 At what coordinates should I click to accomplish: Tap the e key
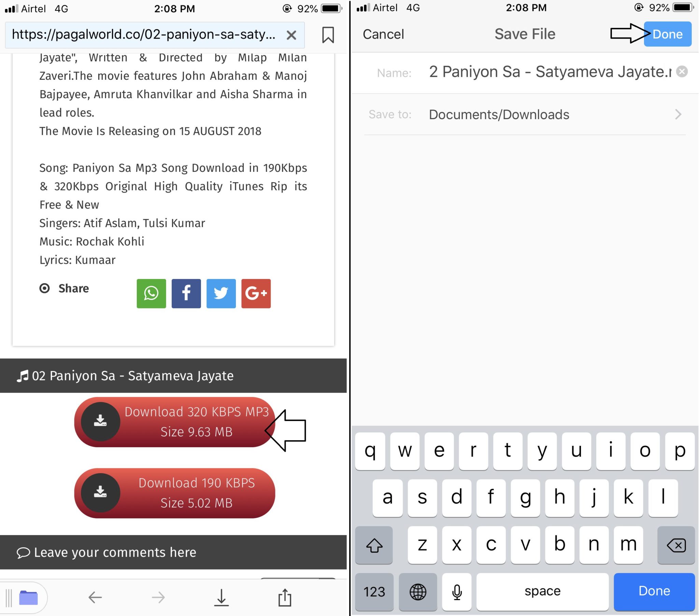pos(439,451)
